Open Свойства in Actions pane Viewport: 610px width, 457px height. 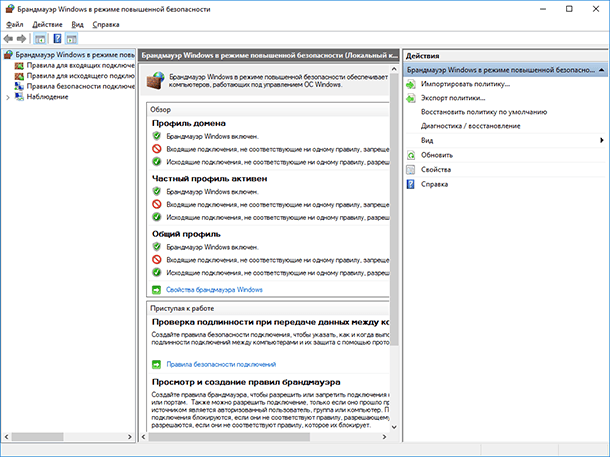click(436, 170)
